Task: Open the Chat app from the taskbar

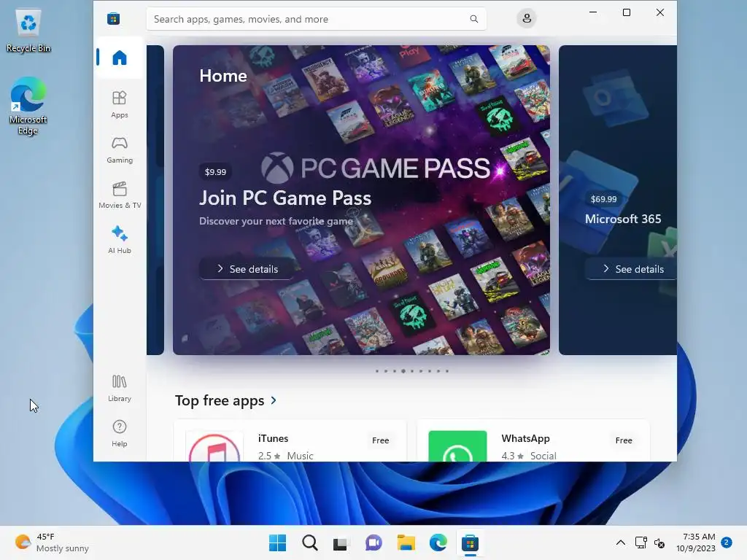Action: 373,542
